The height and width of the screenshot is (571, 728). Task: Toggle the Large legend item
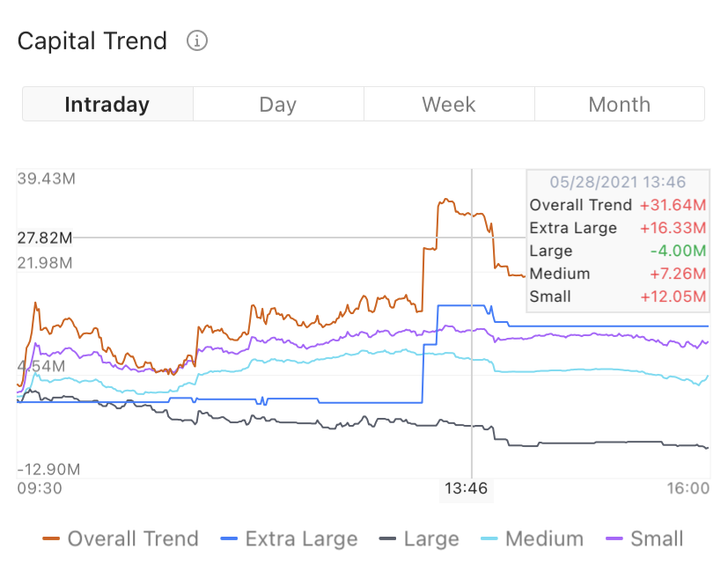[419, 538]
